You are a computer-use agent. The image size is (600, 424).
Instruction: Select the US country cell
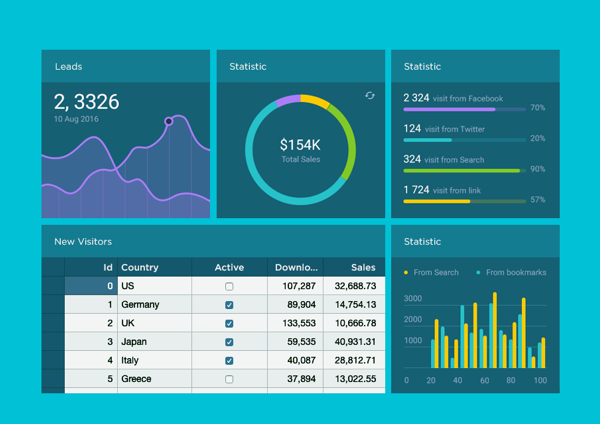[x=155, y=286]
